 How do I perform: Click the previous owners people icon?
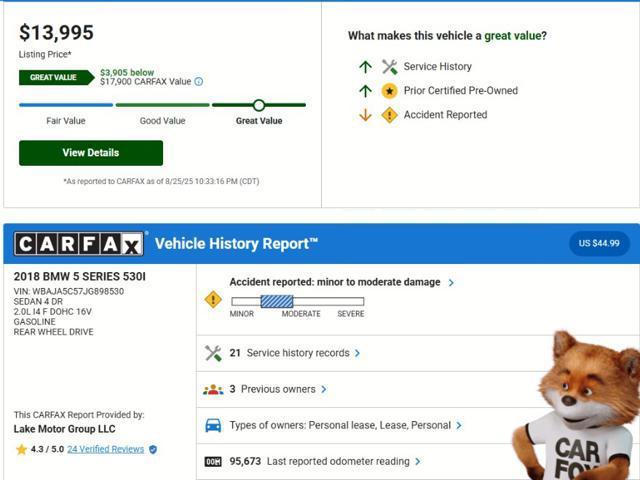213,389
